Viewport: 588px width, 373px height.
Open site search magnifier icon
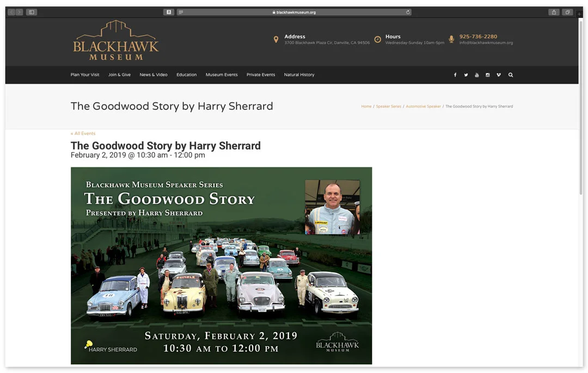click(x=511, y=75)
